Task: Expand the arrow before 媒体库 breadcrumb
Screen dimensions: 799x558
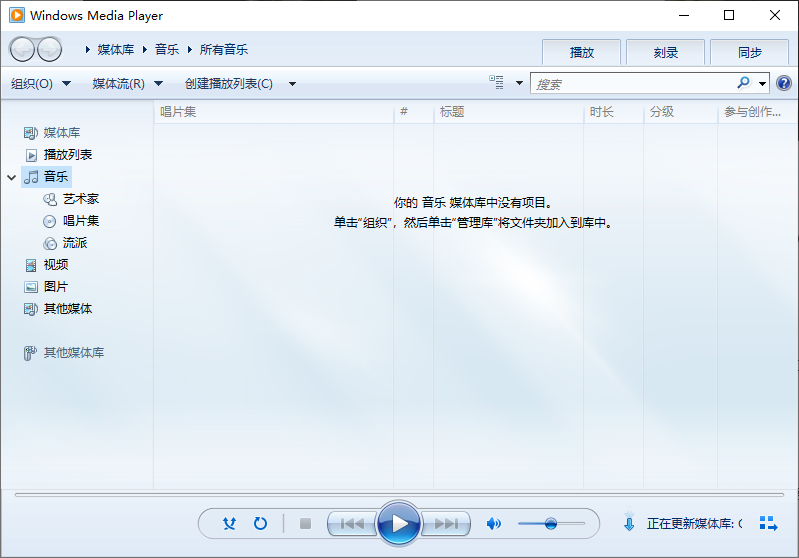Action: [x=87, y=49]
